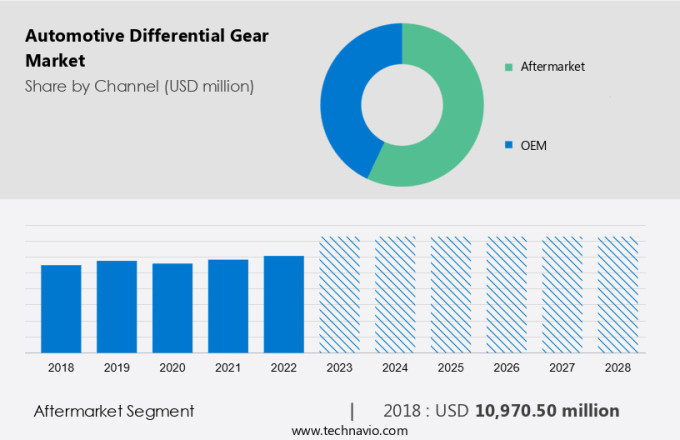The height and width of the screenshot is (440, 680).
Task: Select the OEM legend label
Action: [x=535, y=145]
